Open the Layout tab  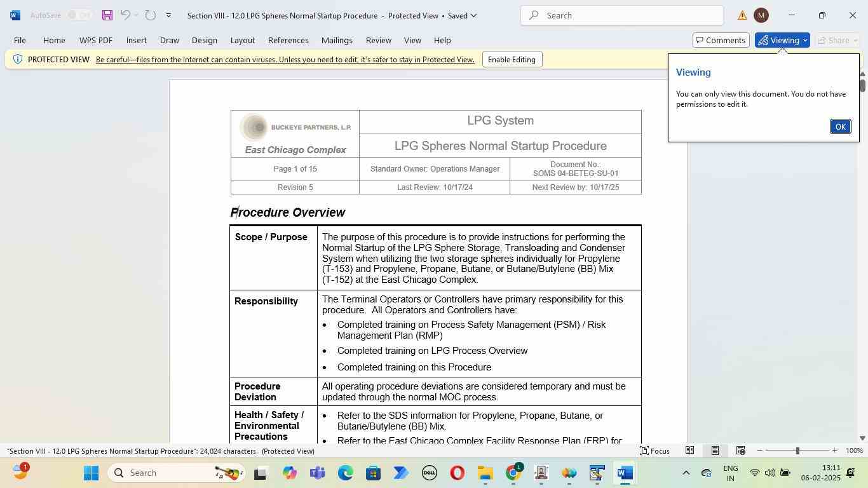click(x=242, y=40)
